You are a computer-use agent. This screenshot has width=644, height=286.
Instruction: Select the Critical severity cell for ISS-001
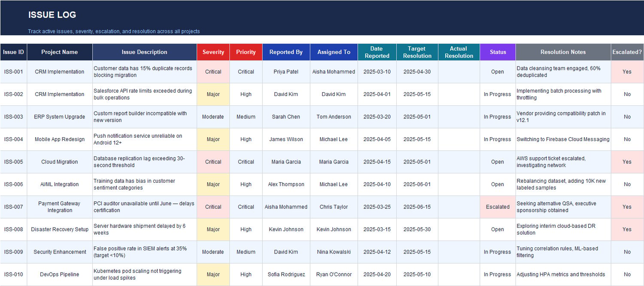(213, 72)
